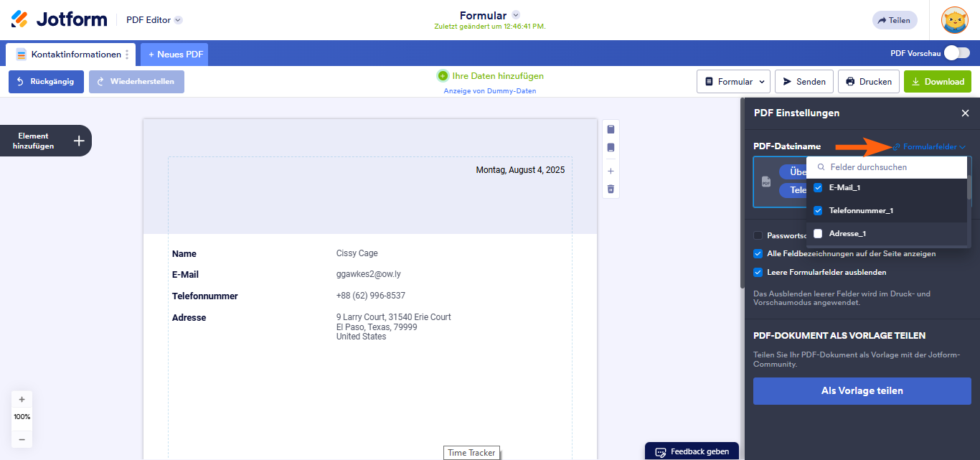Open Element hinzufügen panel
The image size is (980, 460).
click(46, 141)
